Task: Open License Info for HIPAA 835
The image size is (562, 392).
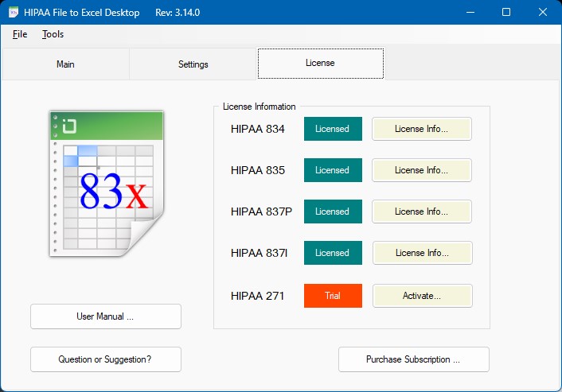Action: [x=422, y=170]
